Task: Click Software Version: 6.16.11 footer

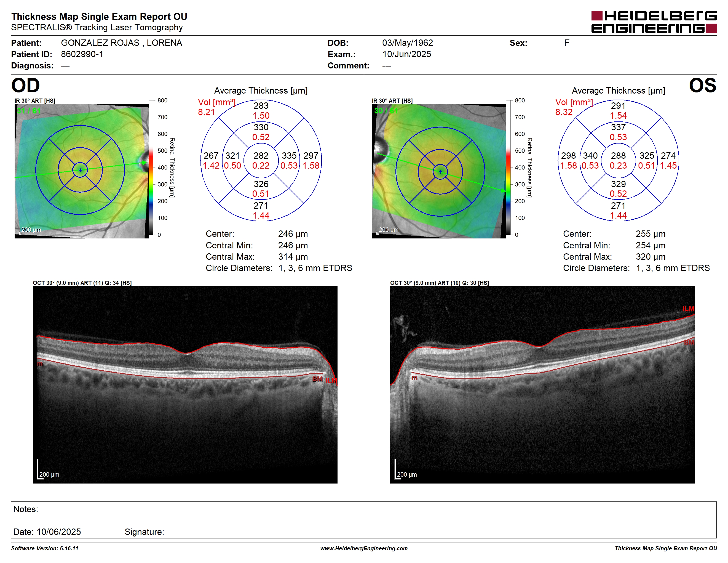Action: pyautogui.click(x=45, y=548)
